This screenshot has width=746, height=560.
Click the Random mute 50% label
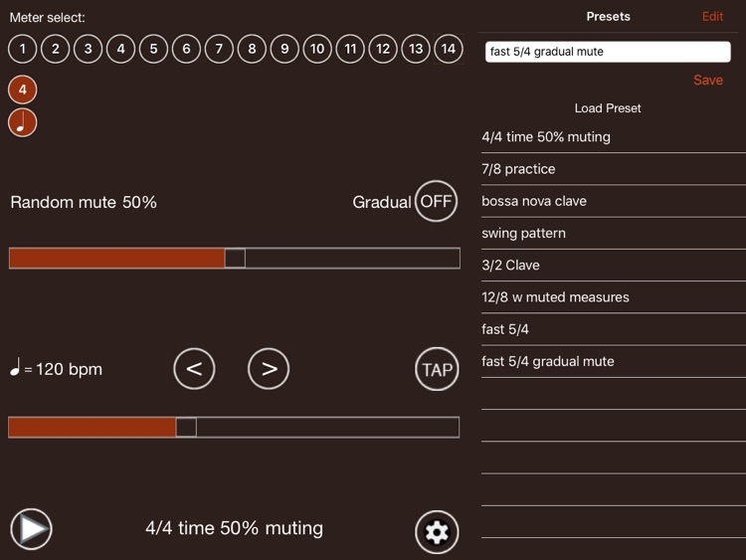84,202
